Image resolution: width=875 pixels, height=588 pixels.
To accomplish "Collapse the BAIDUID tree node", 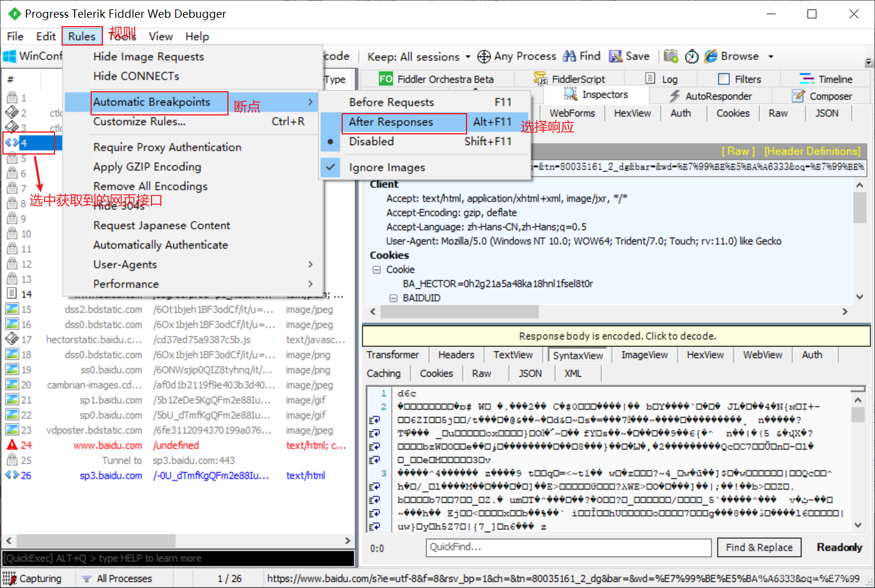I will (393, 298).
